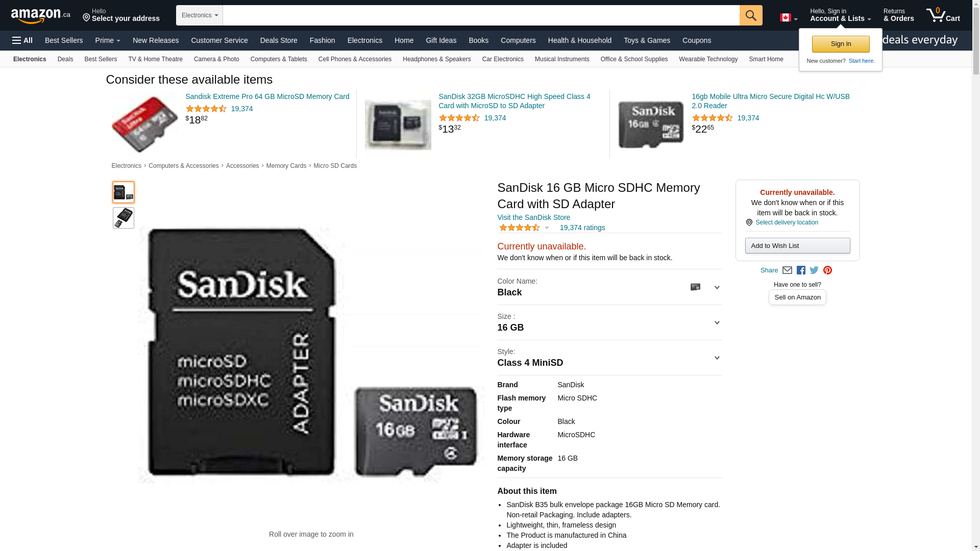Expand the Color Name Black selector

pos(609,287)
